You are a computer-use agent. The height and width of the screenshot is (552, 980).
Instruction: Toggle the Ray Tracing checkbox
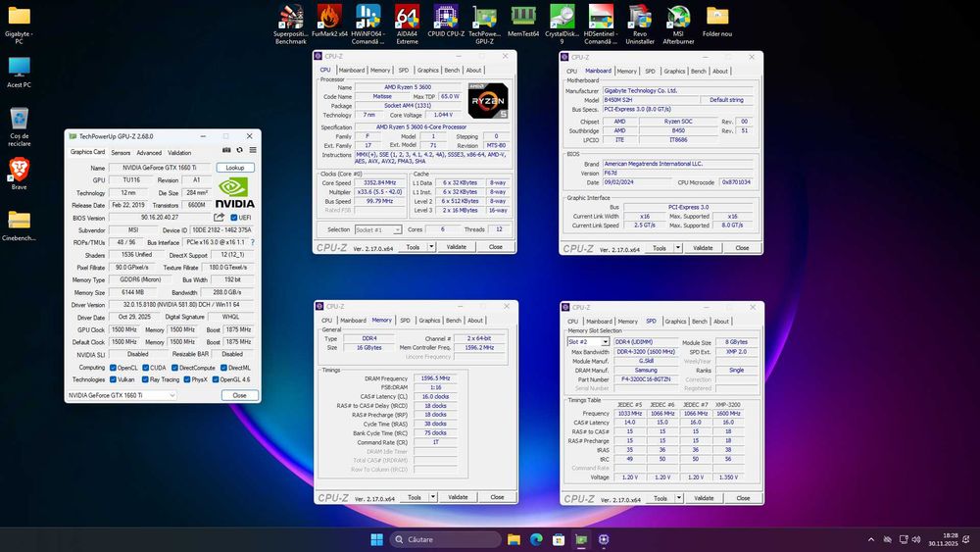point(146,379)
